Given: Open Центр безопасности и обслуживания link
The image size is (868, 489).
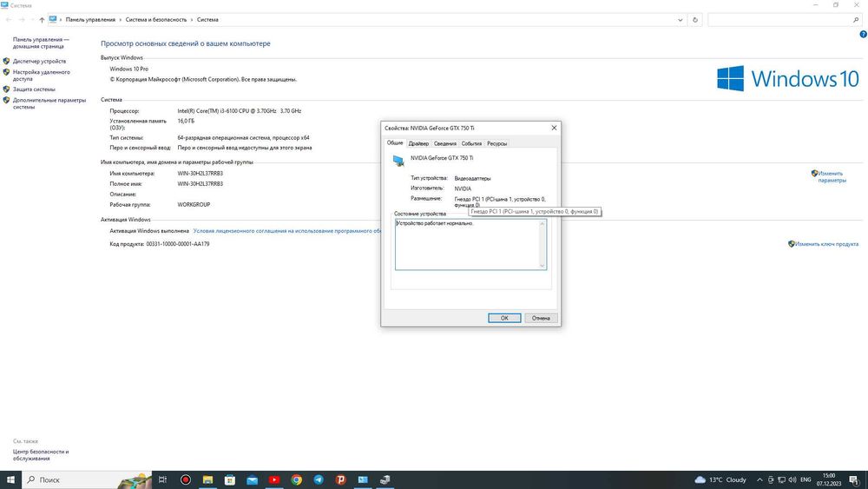Looking at the screenshot, I should click(41, 455).
